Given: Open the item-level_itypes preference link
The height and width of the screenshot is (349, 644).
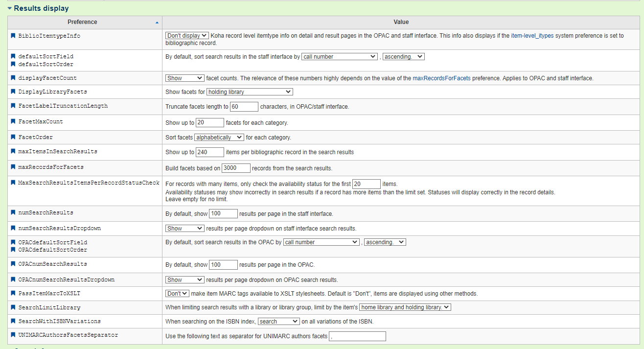Looking at the screenshot, I should [x=532, y=36].
